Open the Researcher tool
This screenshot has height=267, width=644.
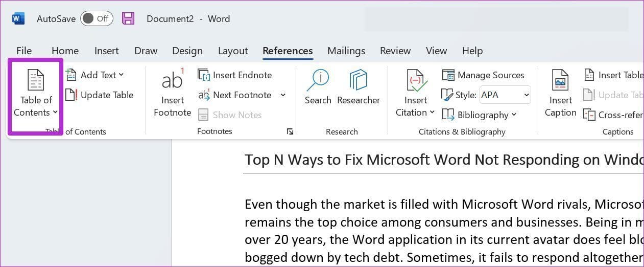tap(359, 87)
